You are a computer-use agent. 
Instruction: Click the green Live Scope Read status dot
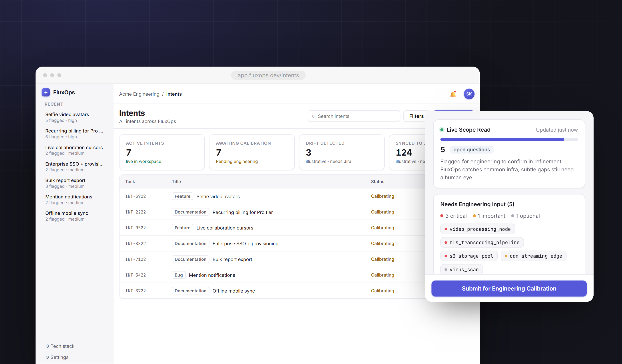point(442,130)
